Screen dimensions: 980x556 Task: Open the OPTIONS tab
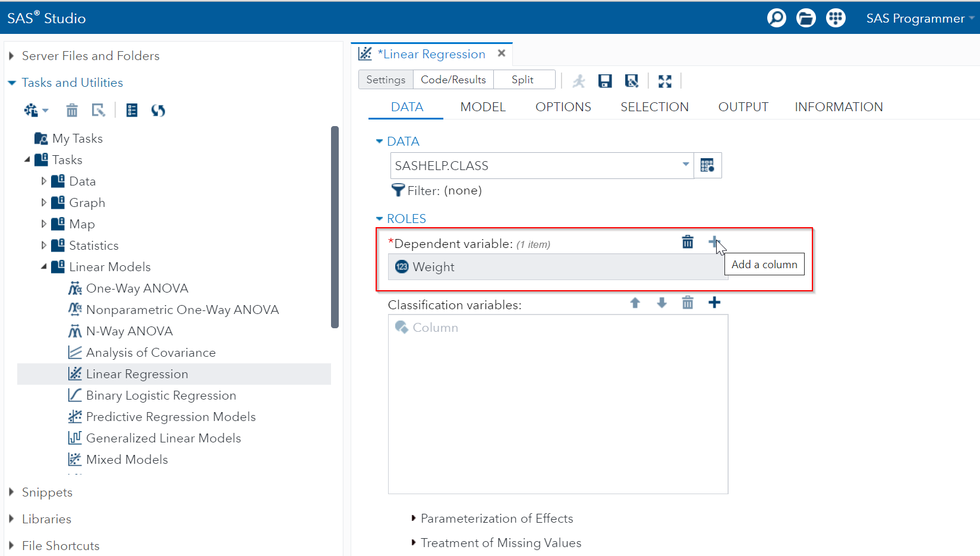563,107
